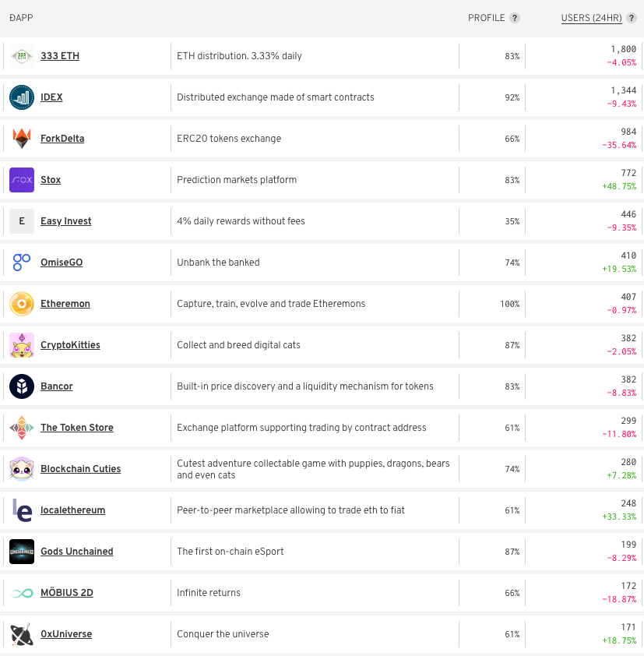The width and height of the screenshot is (644, 656).
Task: Click the Bancor logo icon
Action: pos(22,386)
